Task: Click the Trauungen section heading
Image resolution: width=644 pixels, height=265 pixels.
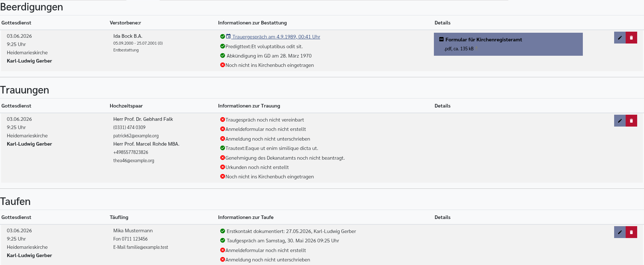Action: (24, 90)
